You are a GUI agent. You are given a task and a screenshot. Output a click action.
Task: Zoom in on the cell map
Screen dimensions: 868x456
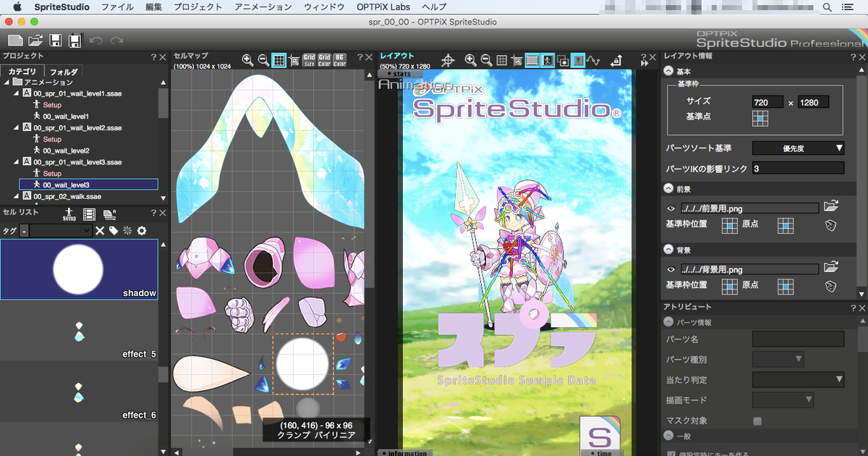click(x=248, y=61)
